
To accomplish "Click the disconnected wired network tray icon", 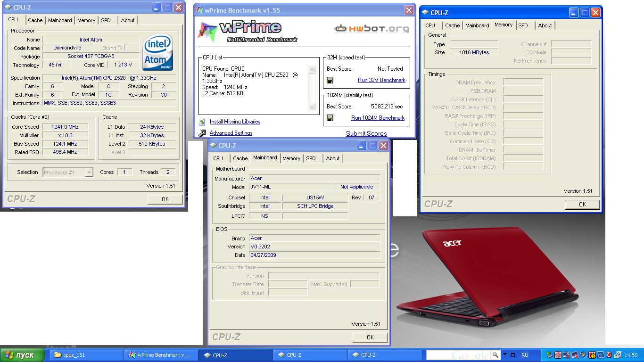I will [575, 355].
